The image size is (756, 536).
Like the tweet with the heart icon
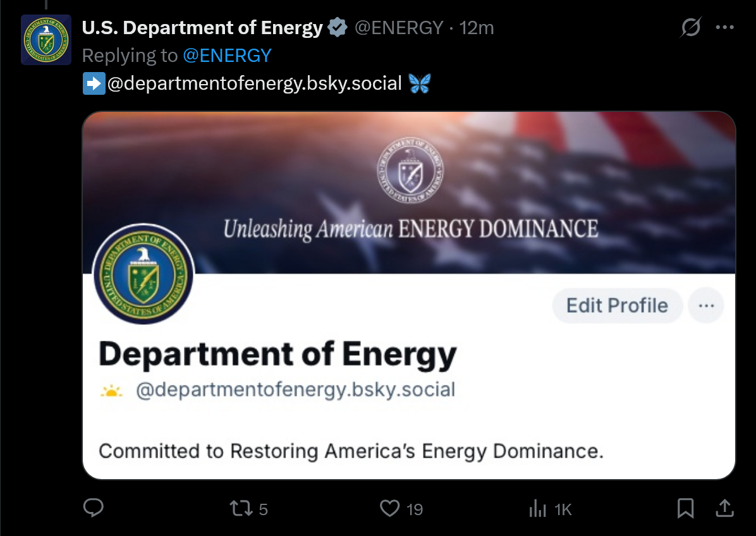[390, 508]
